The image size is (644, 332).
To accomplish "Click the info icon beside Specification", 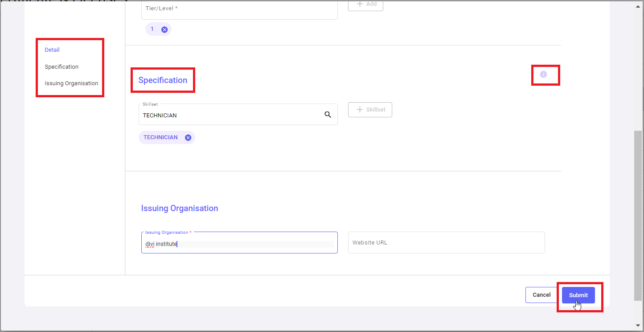I will point(543,75).
